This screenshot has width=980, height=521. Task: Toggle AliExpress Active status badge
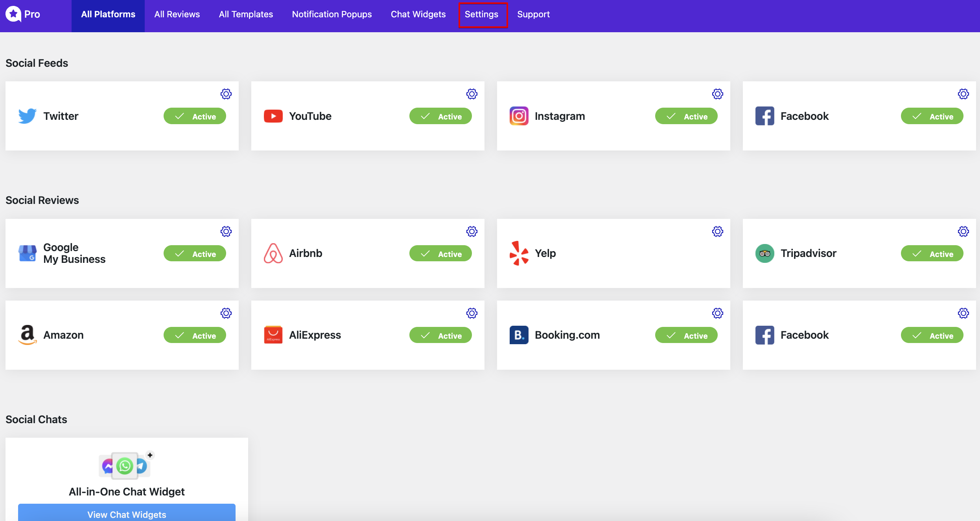point(440,335)
